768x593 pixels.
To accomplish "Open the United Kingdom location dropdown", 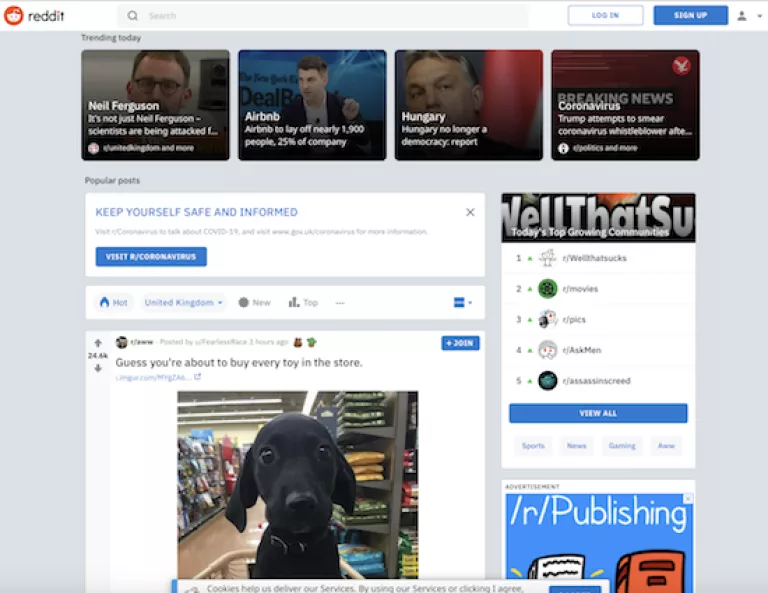I will pos(183,303).
